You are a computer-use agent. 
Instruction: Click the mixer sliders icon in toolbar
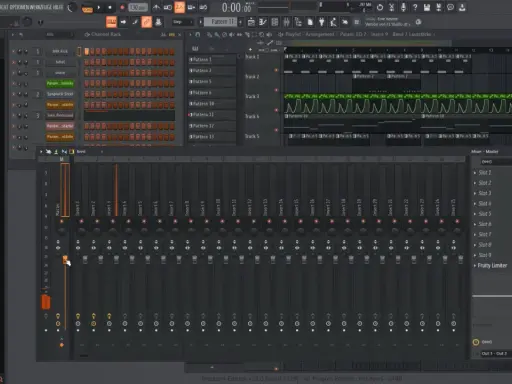tap(286, 22)
